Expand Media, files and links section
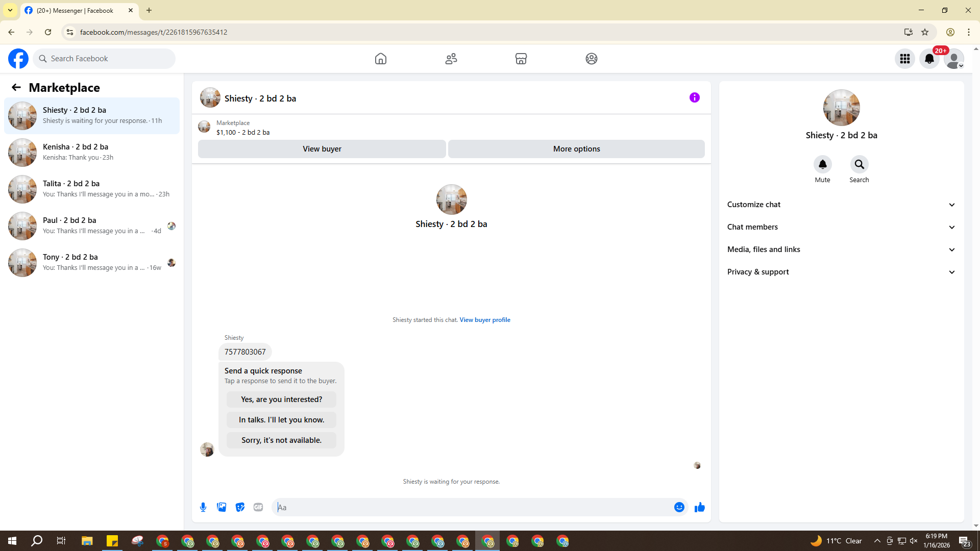980x551 pixels. click(841, 249)
